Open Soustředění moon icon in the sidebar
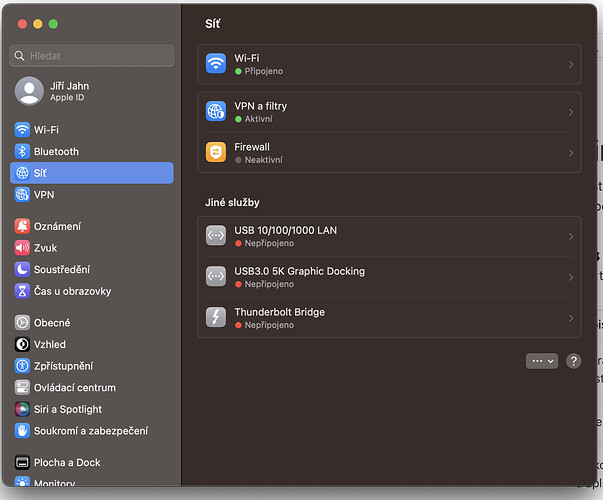The width and height of the screenshot is (603, 500). 22,270
